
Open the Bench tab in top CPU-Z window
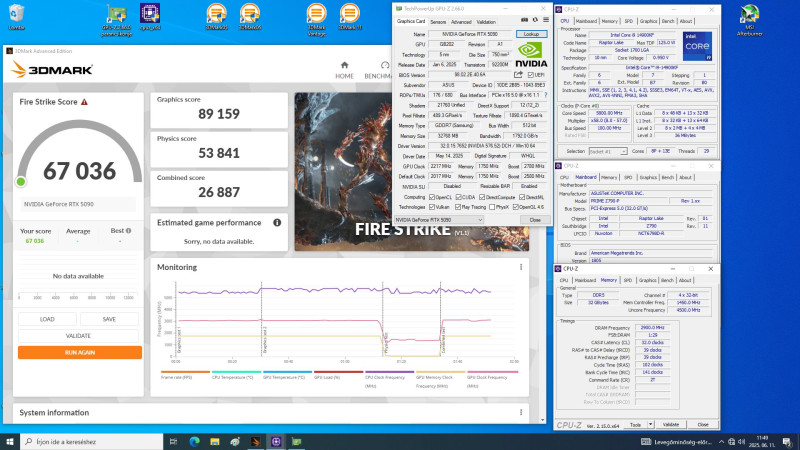[x=668, y=21]
